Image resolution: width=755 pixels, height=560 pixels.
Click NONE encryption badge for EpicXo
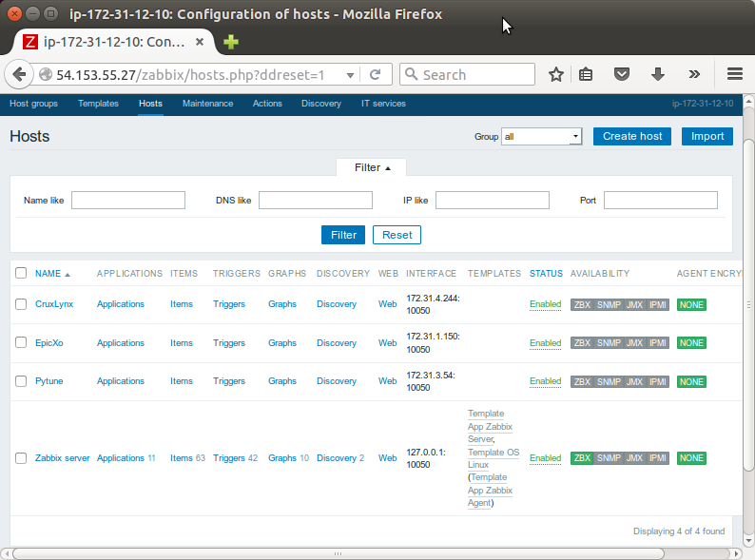pyautogui.click(x=691, y=343)
